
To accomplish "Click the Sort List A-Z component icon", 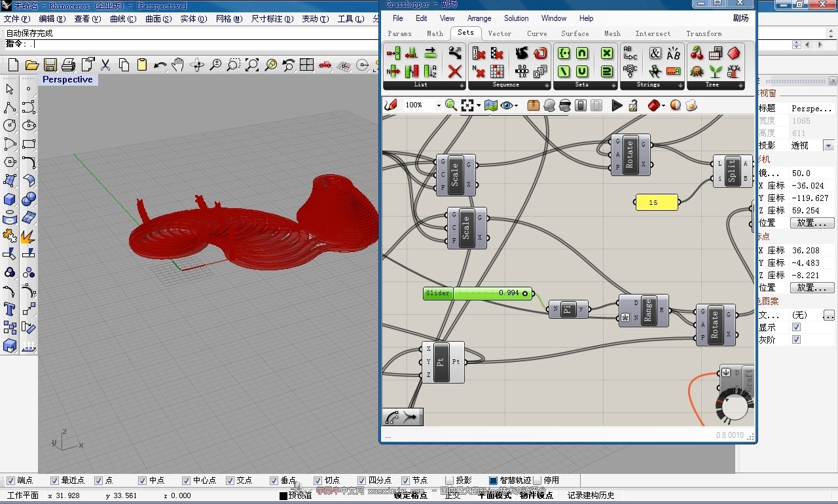I will [431, 71].
